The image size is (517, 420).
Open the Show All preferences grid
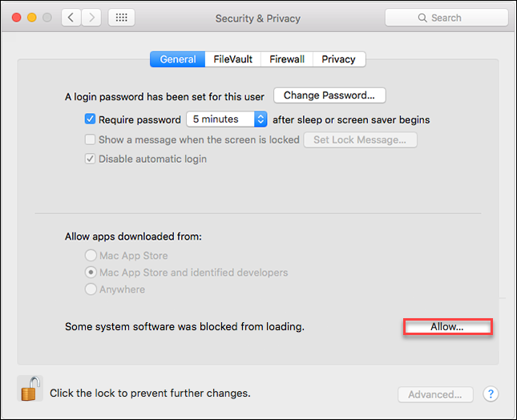tap(121, 18)
